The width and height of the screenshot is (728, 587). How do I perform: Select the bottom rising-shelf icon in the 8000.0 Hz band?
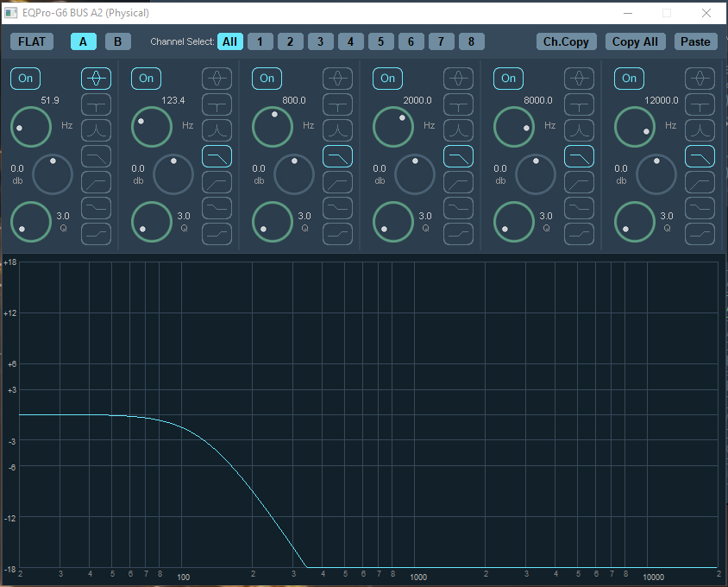579,234
